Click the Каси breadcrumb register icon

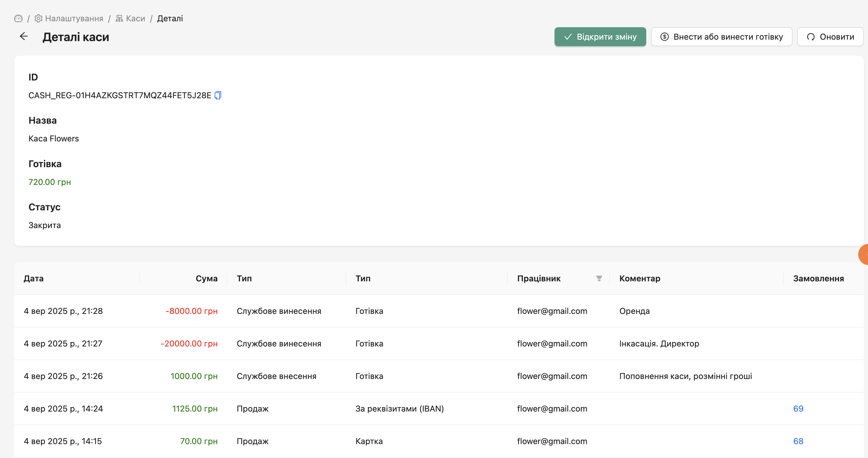119,19
